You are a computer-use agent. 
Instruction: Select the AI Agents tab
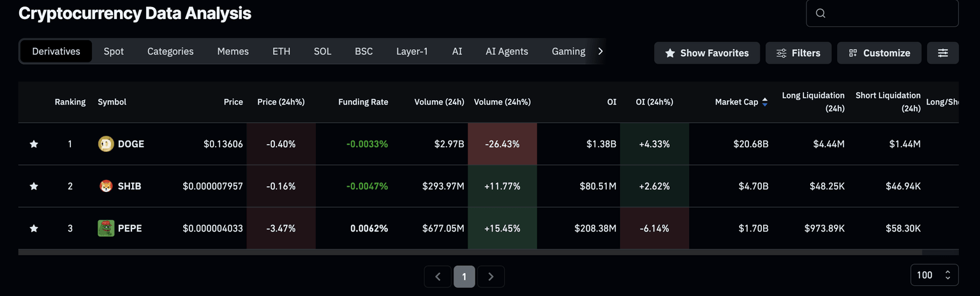[507, 51]
